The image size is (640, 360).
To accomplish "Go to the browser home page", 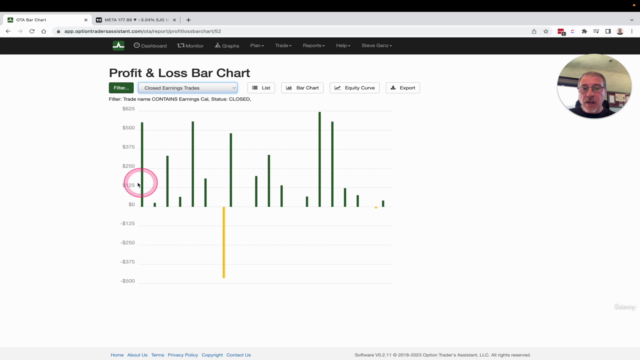I will point(44,31).
